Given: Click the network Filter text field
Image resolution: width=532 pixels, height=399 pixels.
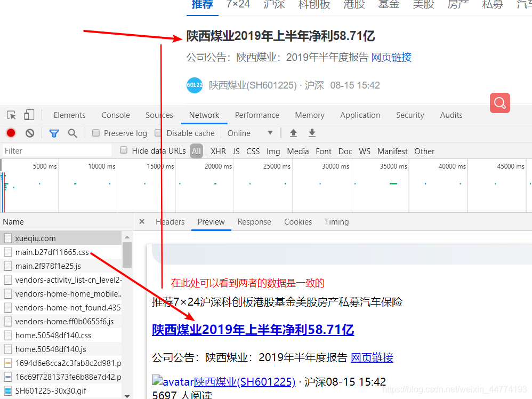Looking at the screenshot, I should tap(57, 151).
